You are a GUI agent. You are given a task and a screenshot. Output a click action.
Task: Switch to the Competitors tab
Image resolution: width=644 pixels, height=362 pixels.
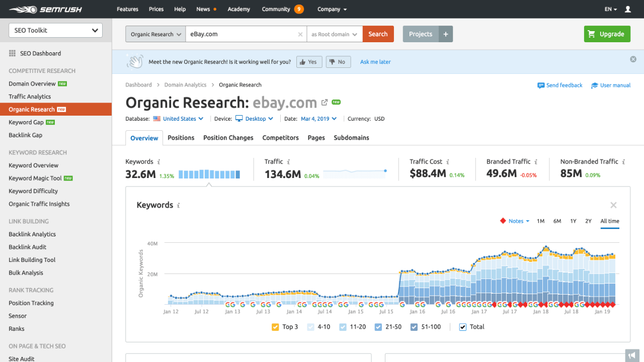[x=281, y=138]
